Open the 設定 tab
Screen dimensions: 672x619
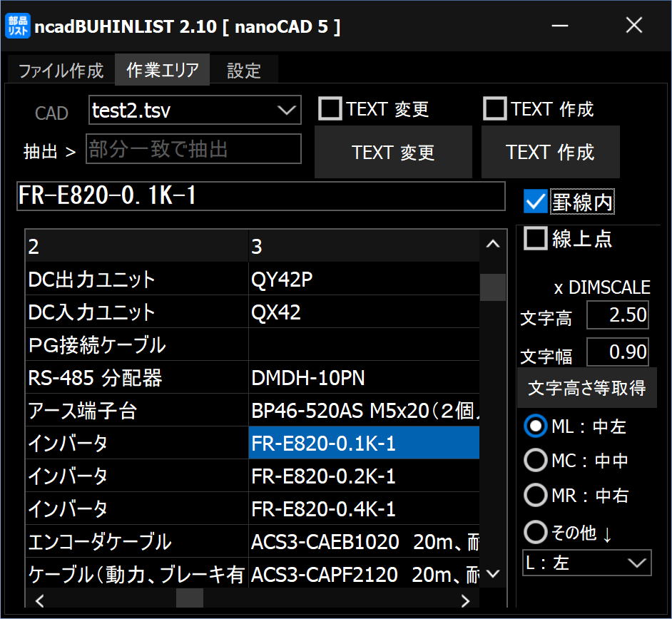[244, 71]
